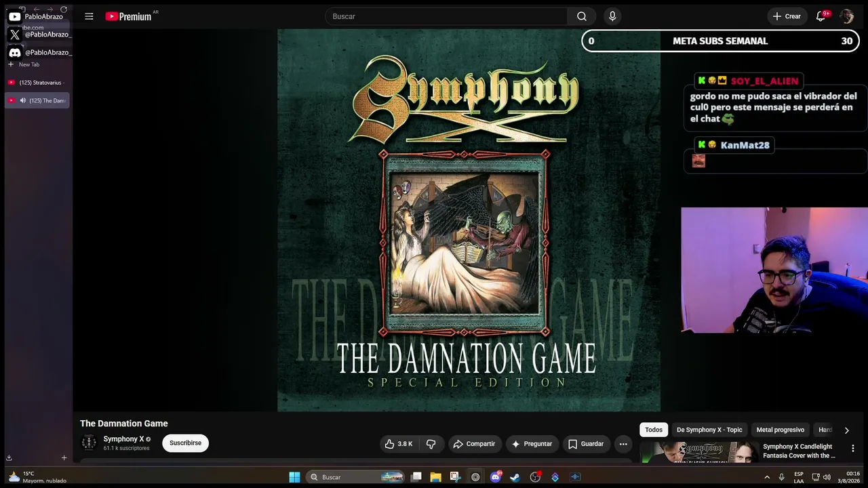Focus the YouTube Buscar search field
Image resolution: width=868 pixels, height=488 pixels.
coord(446,16)
